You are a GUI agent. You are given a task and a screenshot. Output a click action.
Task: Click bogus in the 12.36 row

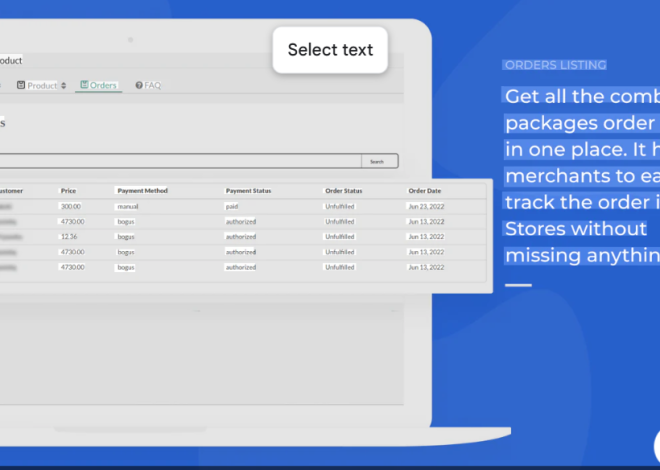[125, 236]
